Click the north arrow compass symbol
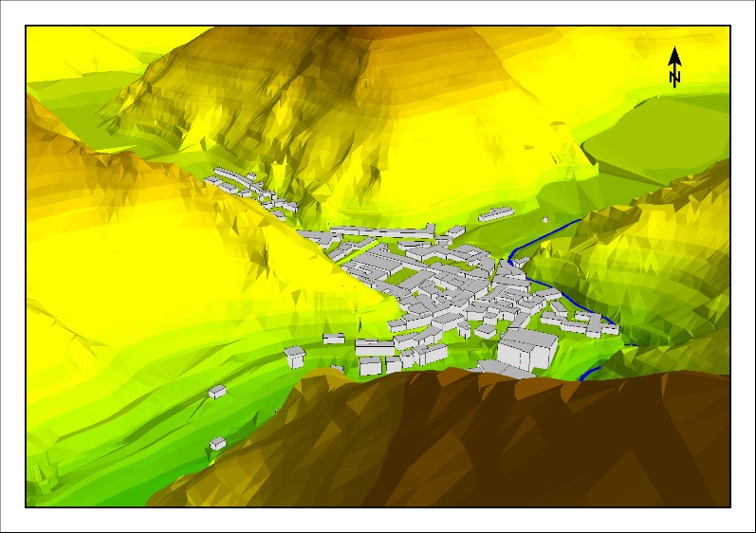 (674, 67)
